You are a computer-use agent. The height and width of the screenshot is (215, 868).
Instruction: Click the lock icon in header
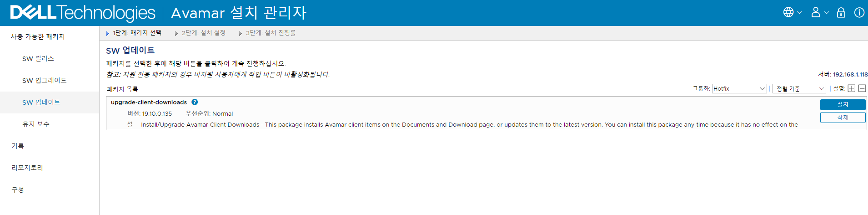click(841, 12)
